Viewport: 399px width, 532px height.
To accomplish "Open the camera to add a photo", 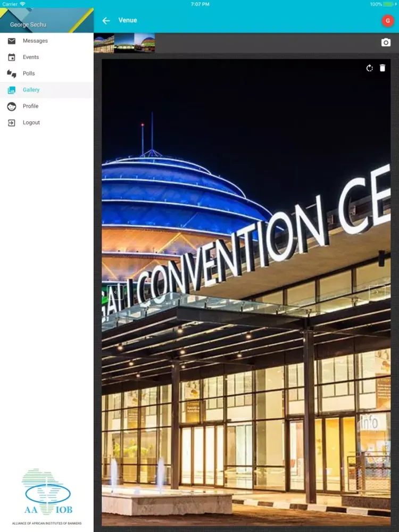I will click(386, 43).
